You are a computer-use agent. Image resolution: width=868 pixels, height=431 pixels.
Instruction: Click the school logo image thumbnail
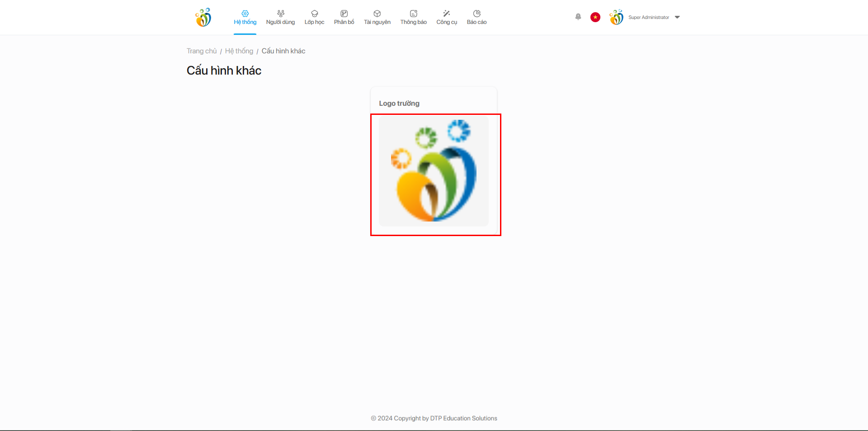point(434,172)
